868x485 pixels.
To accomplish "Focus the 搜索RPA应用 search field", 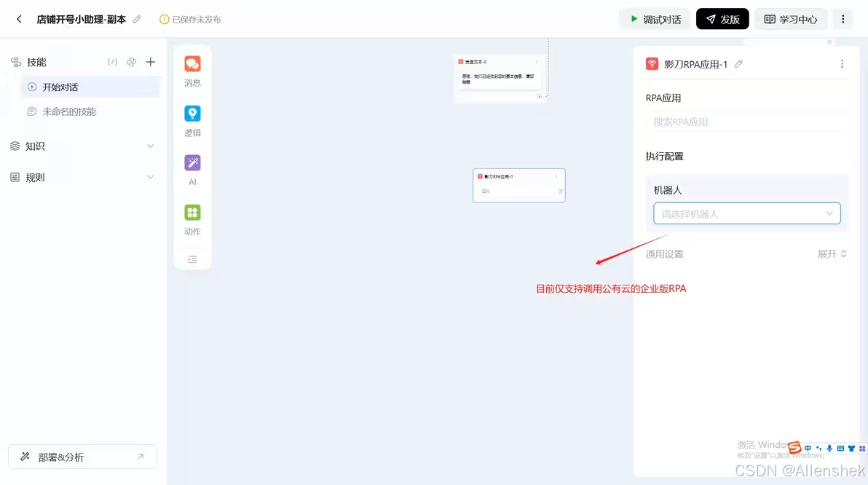I will click(747, 122).
